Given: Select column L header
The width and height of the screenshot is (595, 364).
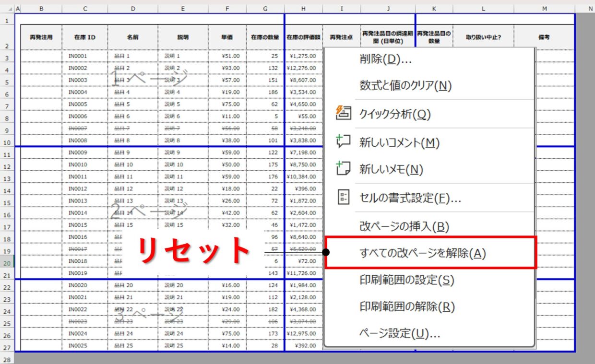Looking at the screenshot, I should 483,9.
